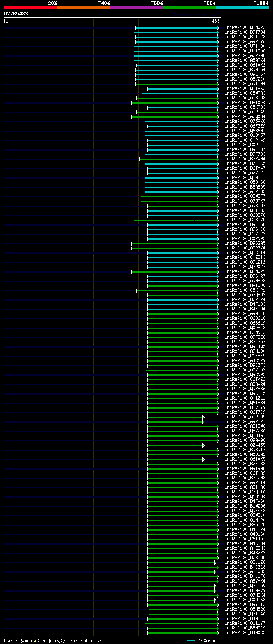Open hit label UniRef100_B9T734
The width and height of the screenshot is (273, 644).
tap(245, 32)
